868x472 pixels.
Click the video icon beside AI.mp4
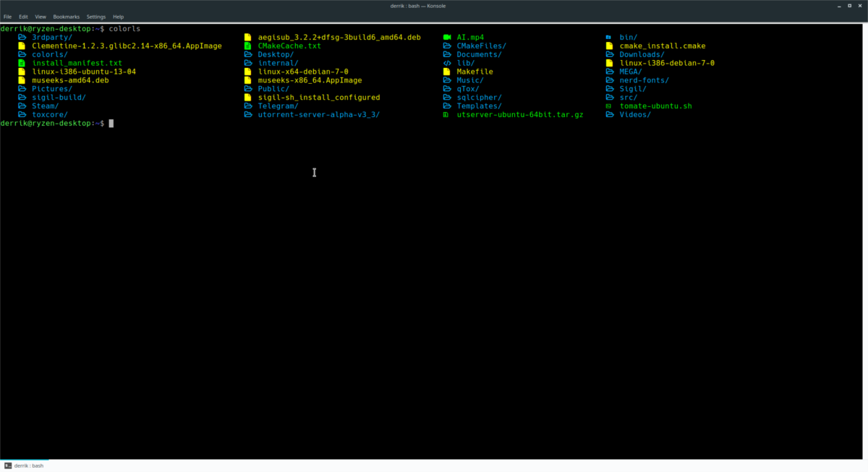(447, 37)
